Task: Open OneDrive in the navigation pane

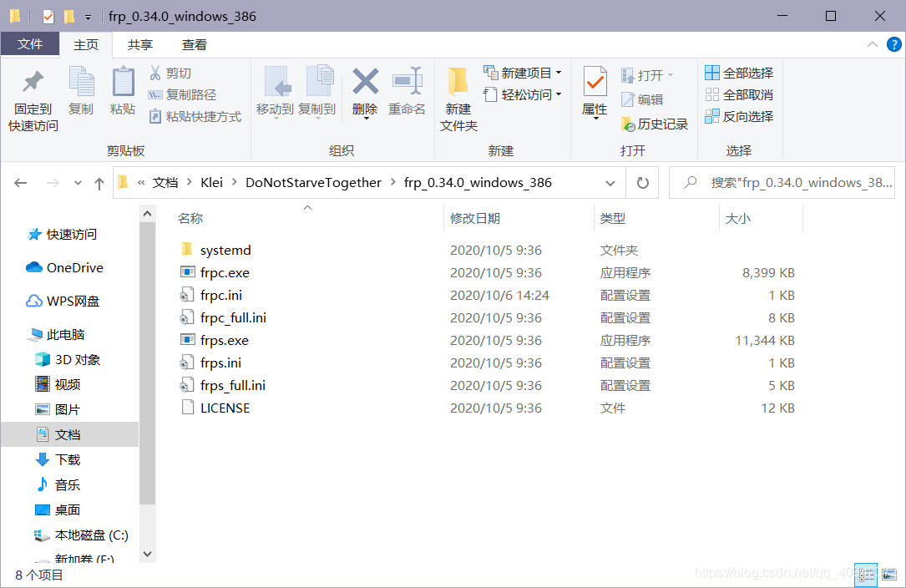Action: click(x=65, y=268)
